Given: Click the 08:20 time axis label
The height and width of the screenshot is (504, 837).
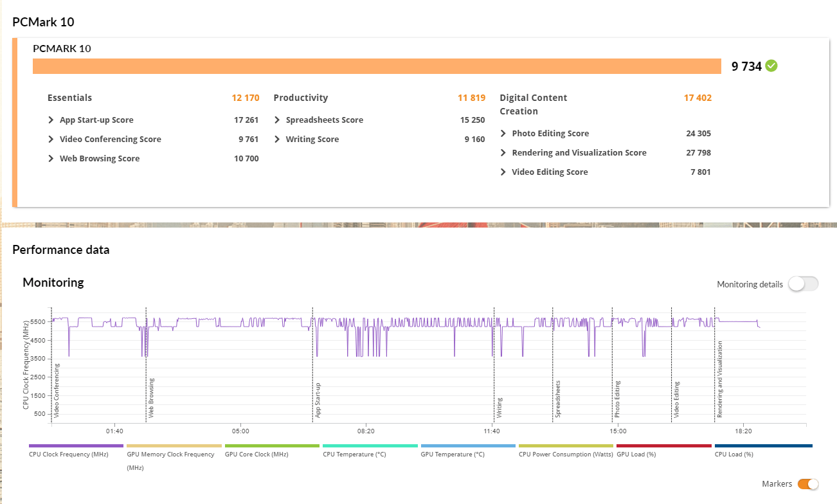Looking at the screenshot, I should pyautogui.click(x=366, y=431).
